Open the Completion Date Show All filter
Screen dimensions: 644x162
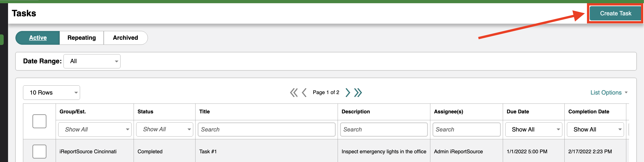click(595, 129)
